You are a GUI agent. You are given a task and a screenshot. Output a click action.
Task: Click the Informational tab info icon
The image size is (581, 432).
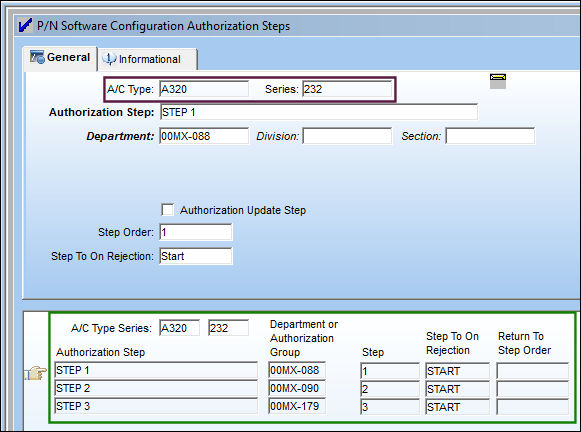(x=109, y=59)
